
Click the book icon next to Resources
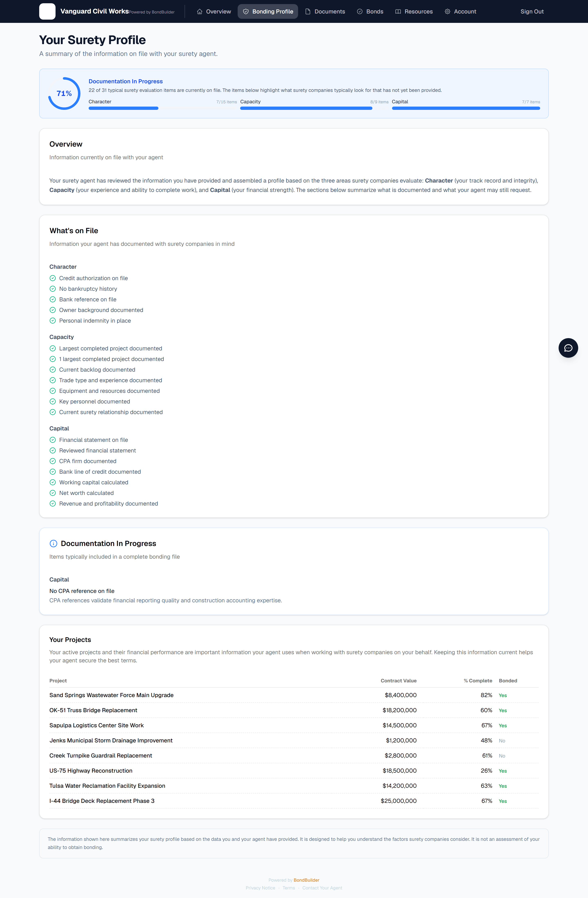click(398, 12)
